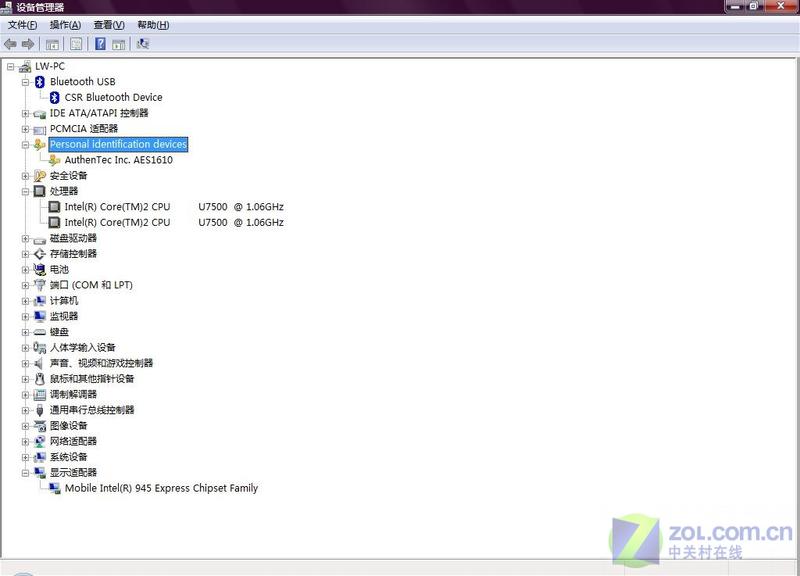Open the 查看(V) menu
The height and width of the screenshot is (576, 800).
(x=109, y=25)
